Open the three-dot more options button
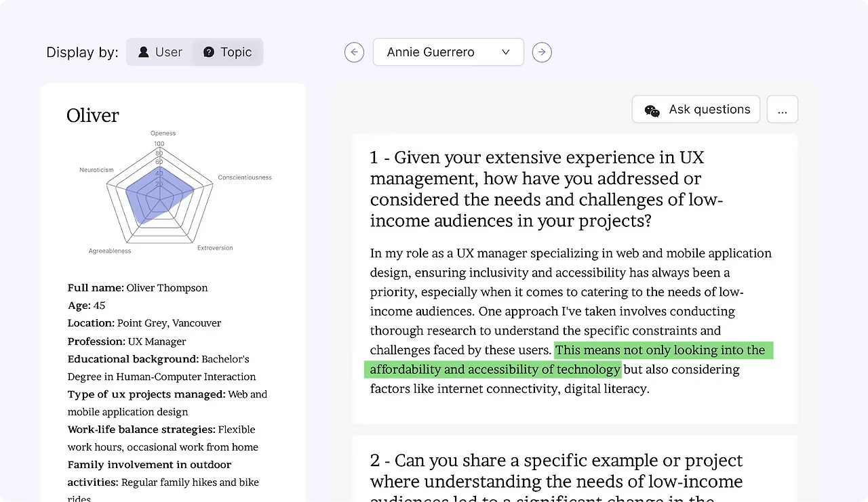This screenshot has width=868, height=502. (783, 109)
